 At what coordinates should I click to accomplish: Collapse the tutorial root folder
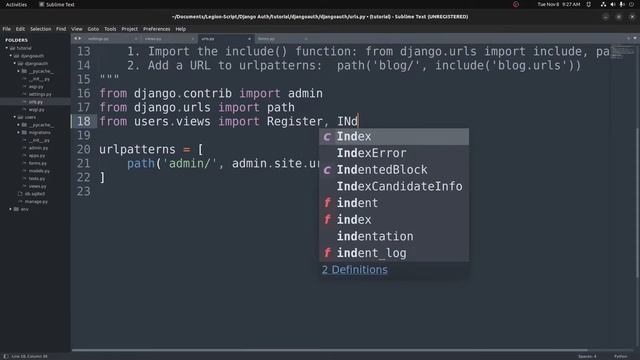[x=7, y=48]
